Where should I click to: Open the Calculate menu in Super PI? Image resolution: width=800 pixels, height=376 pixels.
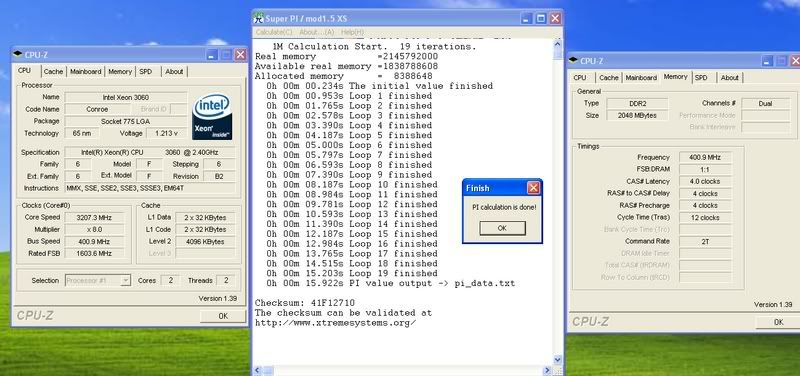point(274,32)
